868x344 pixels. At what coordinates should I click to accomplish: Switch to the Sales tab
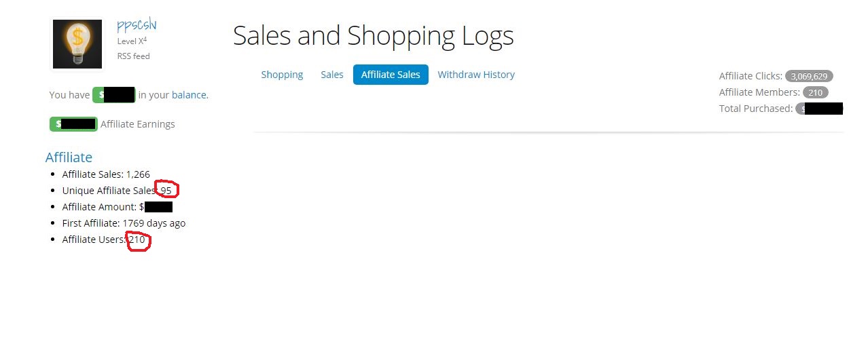coord(332,75)
